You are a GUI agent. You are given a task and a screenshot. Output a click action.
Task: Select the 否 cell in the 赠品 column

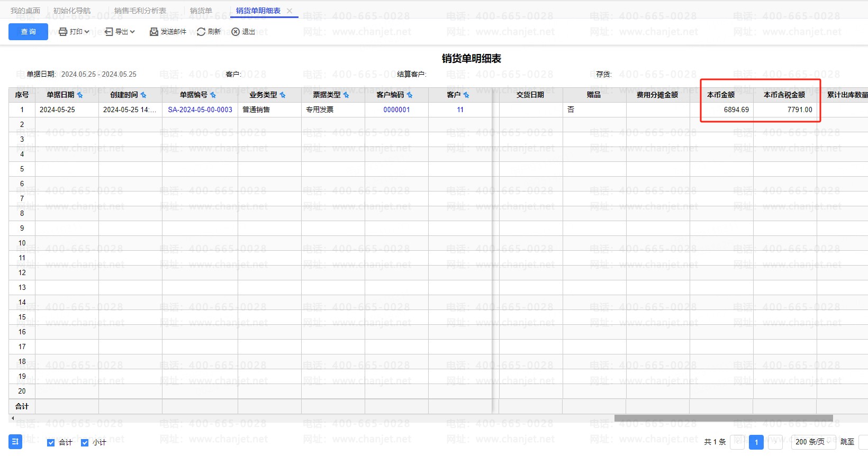pos(594,110)
